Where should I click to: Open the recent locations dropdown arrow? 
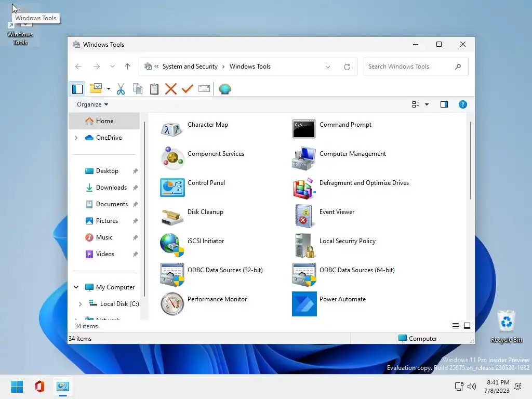(x=112, y=66)
